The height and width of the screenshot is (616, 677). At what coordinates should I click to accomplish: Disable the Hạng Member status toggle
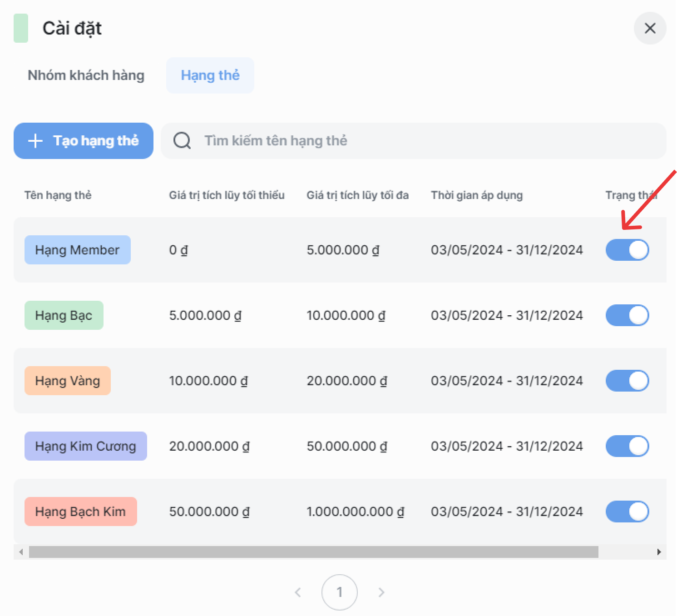pos(627,250)
